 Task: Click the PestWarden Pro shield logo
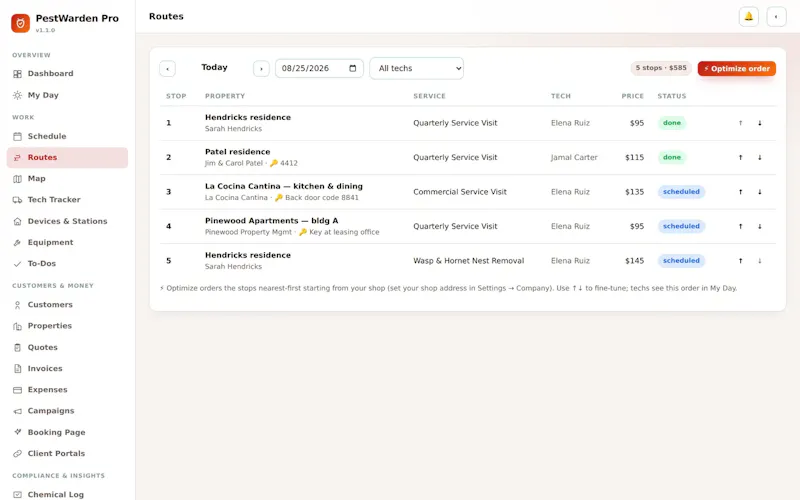click(20, 23)
